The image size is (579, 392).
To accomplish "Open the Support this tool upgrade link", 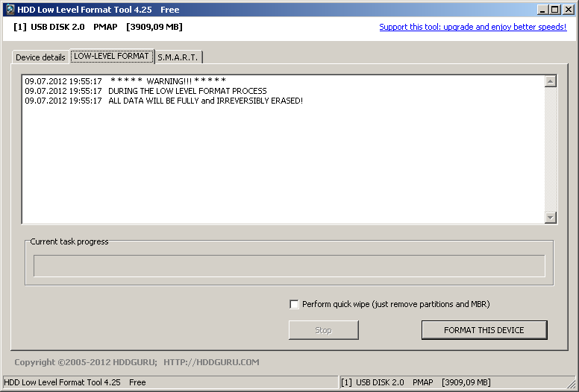I will tap(472, 27).
